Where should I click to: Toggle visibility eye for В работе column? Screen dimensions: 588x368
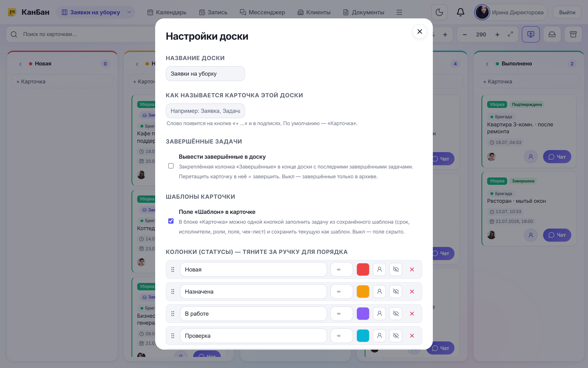(395, 313)
